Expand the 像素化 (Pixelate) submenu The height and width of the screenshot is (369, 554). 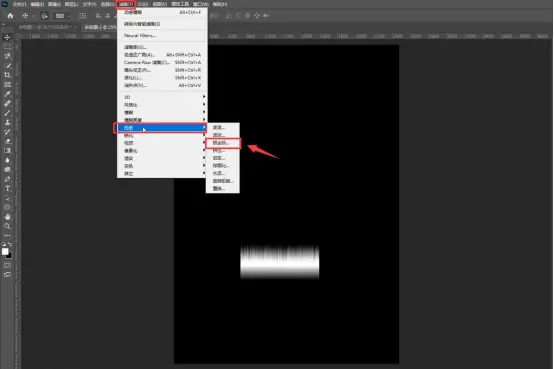tap(162, 151)
